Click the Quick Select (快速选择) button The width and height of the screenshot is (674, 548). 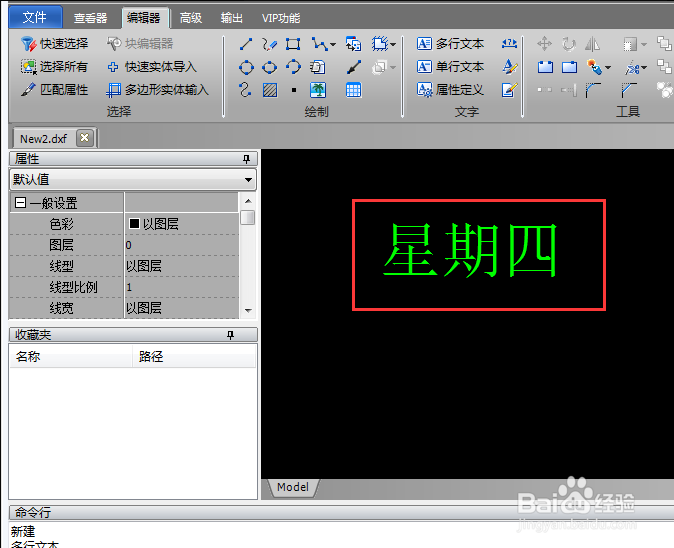click(x=55, y=43)
